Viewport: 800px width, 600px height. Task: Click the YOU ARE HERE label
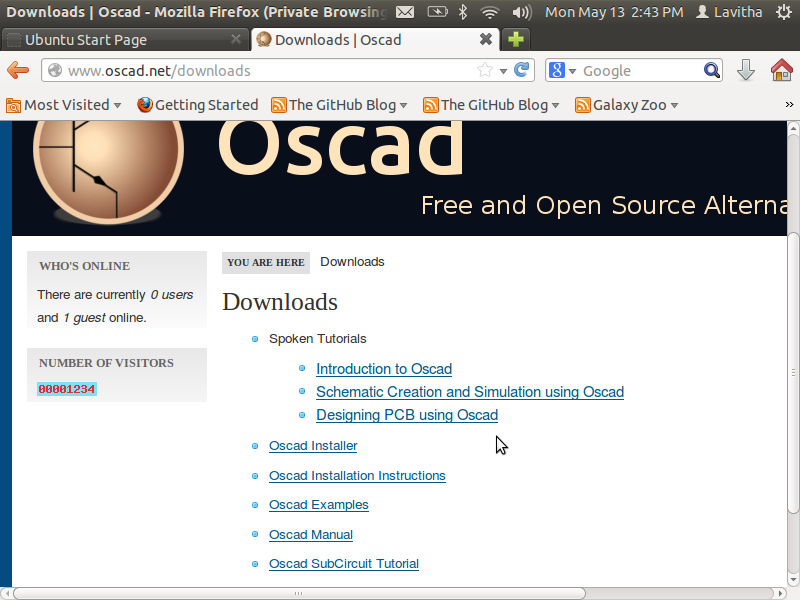pyautogui.click(x=266, y=262)
